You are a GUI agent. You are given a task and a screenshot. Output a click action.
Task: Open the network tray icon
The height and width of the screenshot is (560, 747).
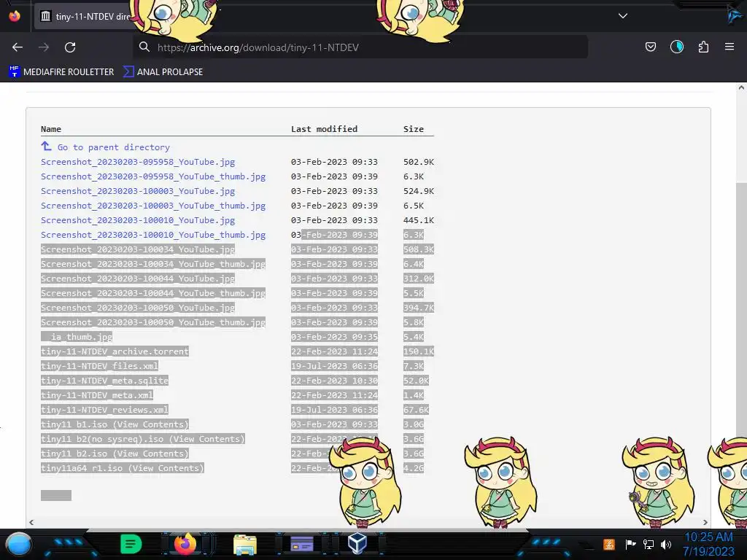tap(649, 544)
